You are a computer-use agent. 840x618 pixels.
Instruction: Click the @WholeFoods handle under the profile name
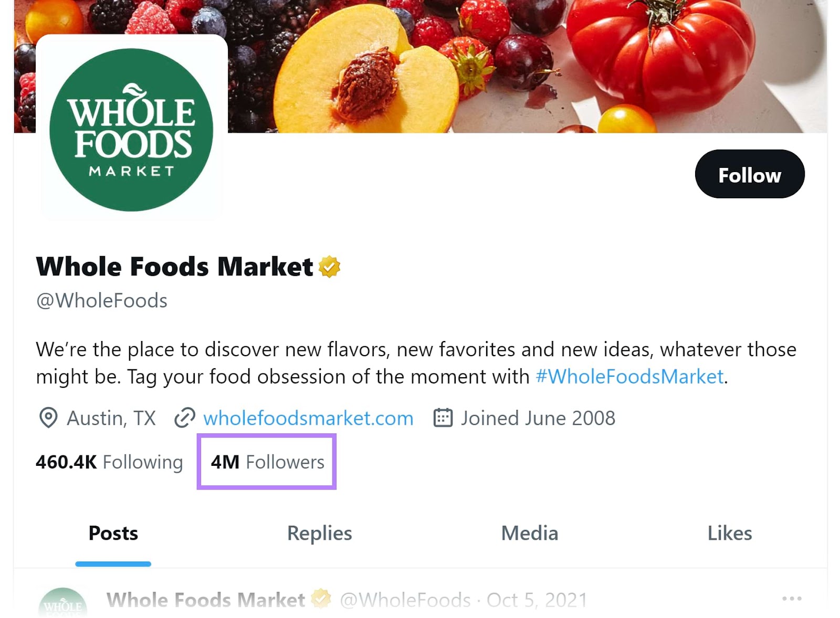(x=101, y=300)
